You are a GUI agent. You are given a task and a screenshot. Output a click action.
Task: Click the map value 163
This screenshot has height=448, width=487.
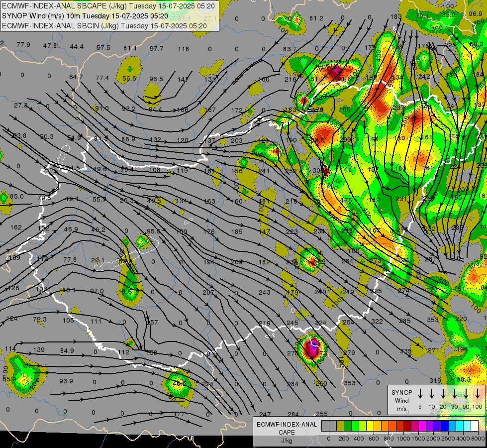[209, 202]
